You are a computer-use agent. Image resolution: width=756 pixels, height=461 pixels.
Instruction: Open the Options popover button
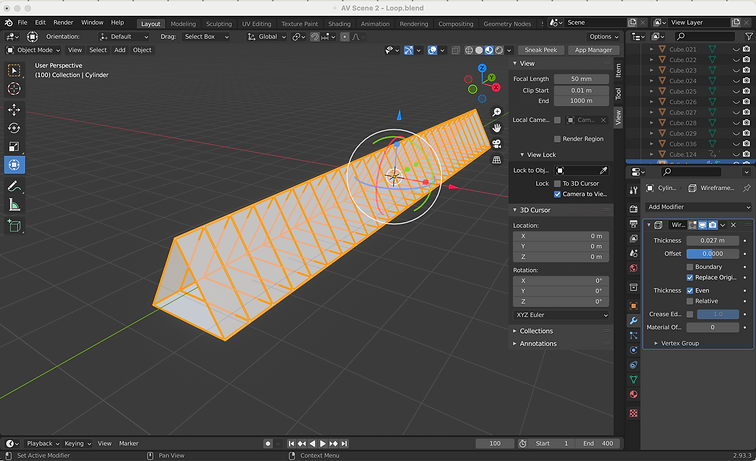604,37
